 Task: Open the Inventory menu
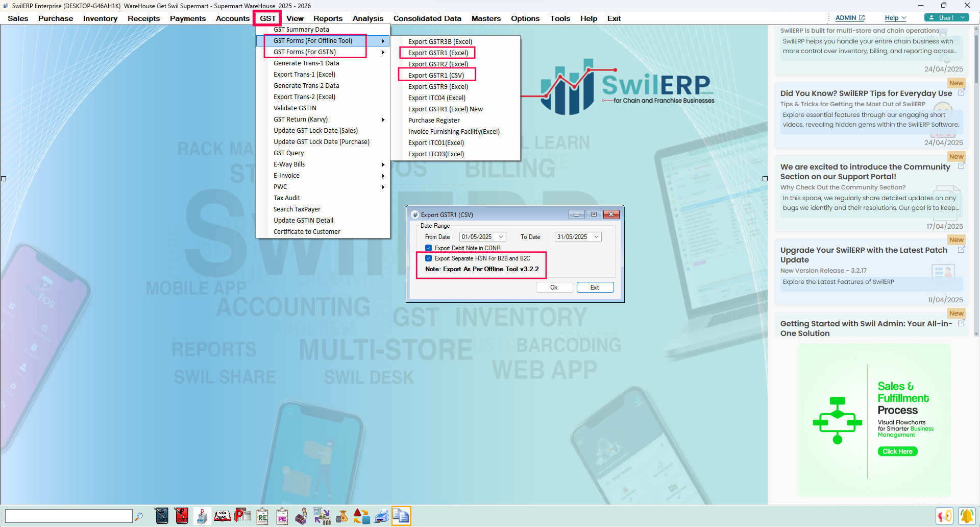coord(100,18)
